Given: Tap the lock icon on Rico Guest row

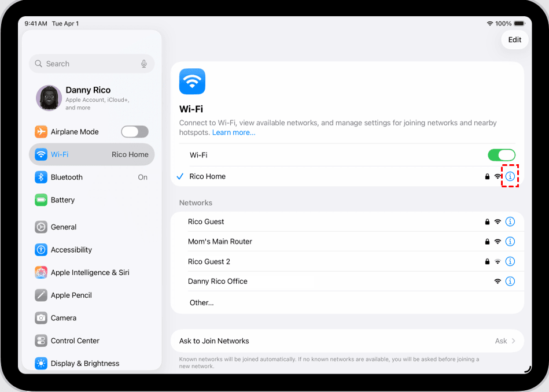Looking at the screenshot, I should tap(487, 221).
